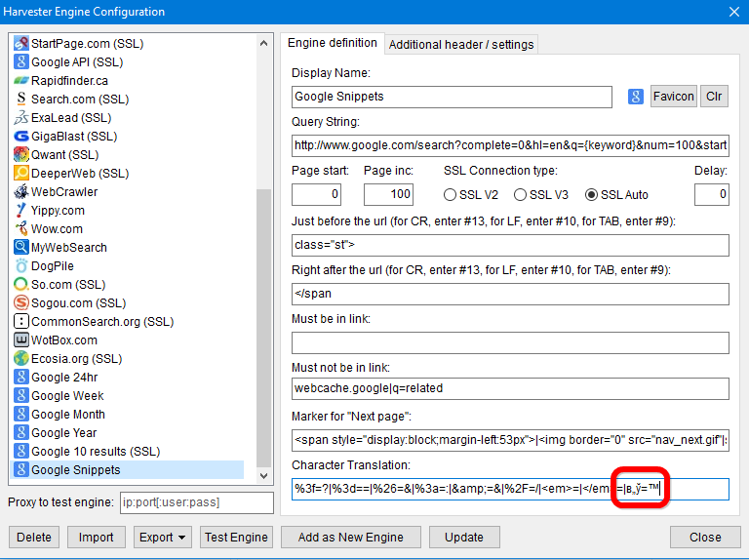The height and width of the screenshot is (560, 749).
Task: Click the Search.com S icon
Action: [21, 99]
